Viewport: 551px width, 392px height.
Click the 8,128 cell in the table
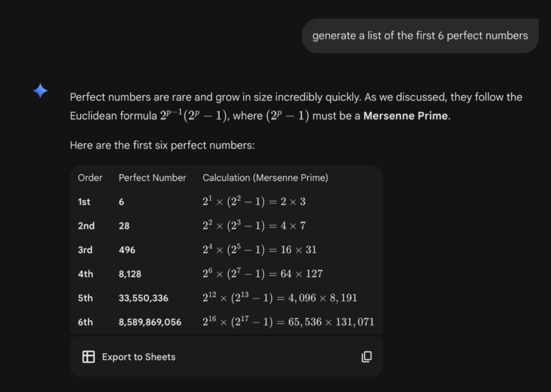click(130, 274)
